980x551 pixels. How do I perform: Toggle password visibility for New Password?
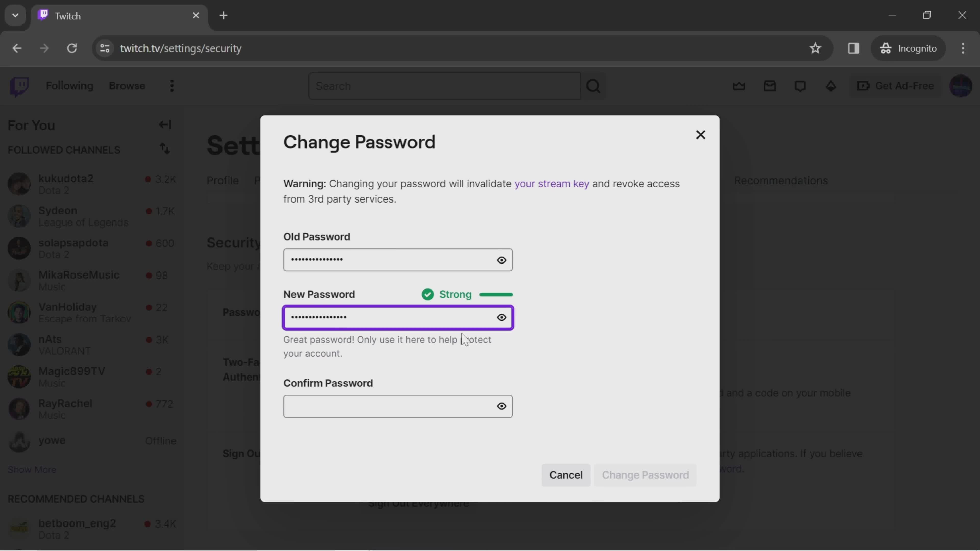(x=501, y=317)
